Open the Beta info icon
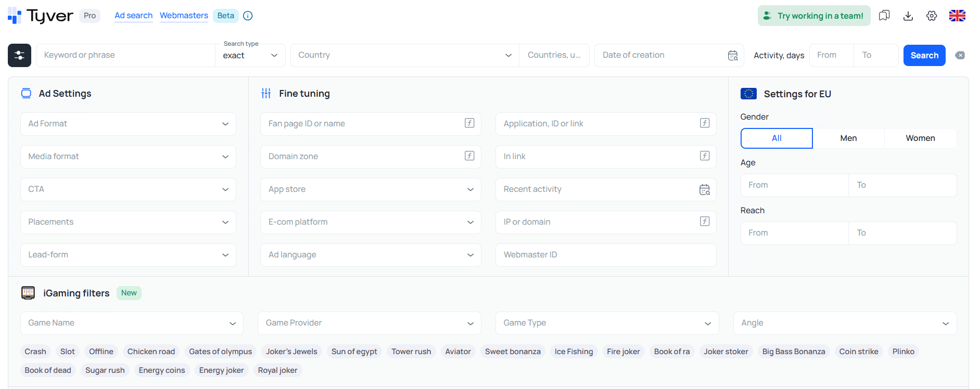This screenshot has height=389, width=980. (248, 16)
